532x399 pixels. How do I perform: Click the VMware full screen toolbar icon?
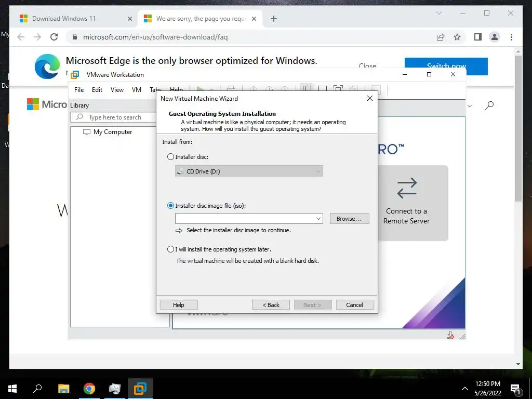pos(338,89)
